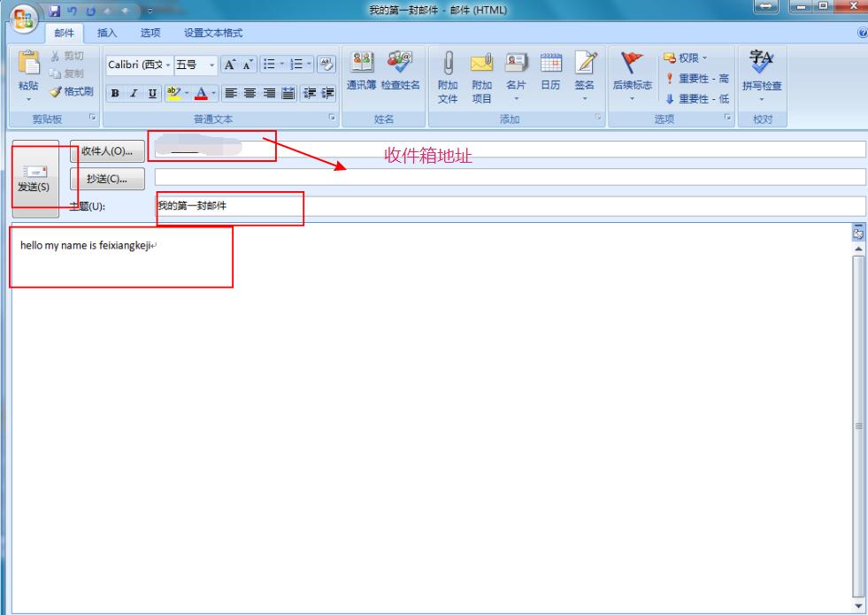
Task: Click the 收件人(O)... recipients button
Action: pos(107,151)
